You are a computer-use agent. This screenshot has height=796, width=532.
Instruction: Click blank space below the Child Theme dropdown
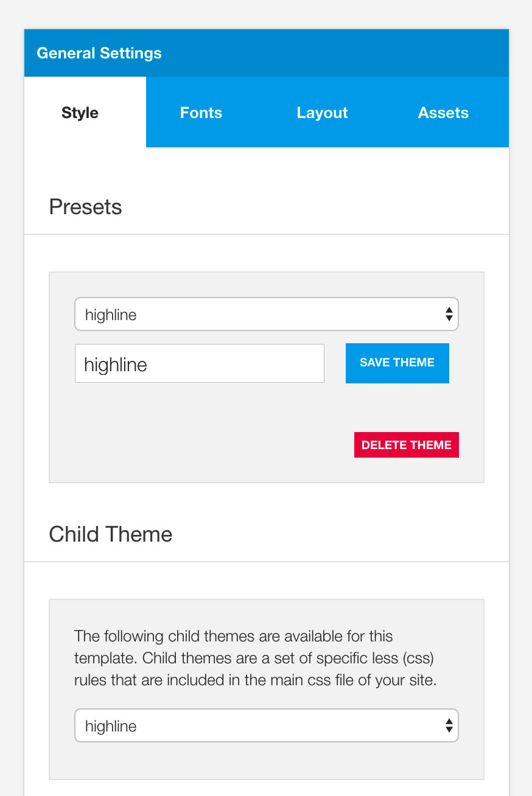click(x=267, y=761)
